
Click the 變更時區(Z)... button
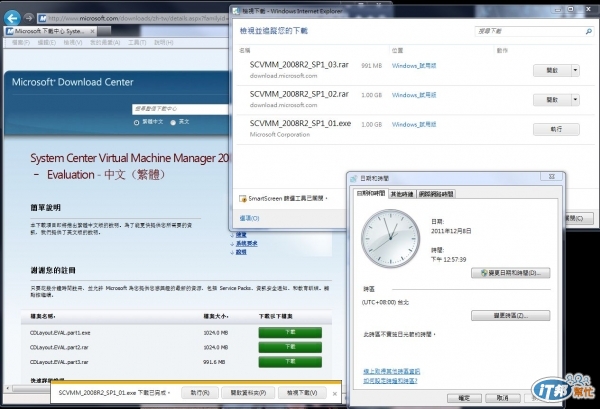pos(510,316)
